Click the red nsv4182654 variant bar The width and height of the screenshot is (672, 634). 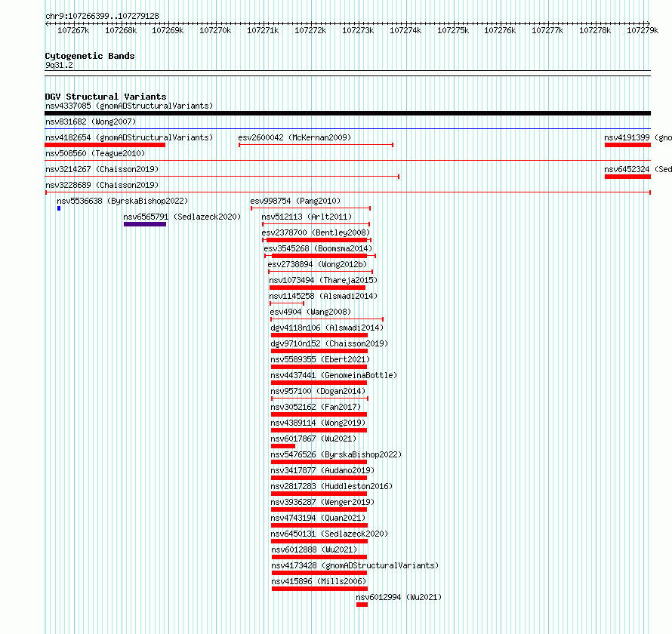tap(105, 145)
